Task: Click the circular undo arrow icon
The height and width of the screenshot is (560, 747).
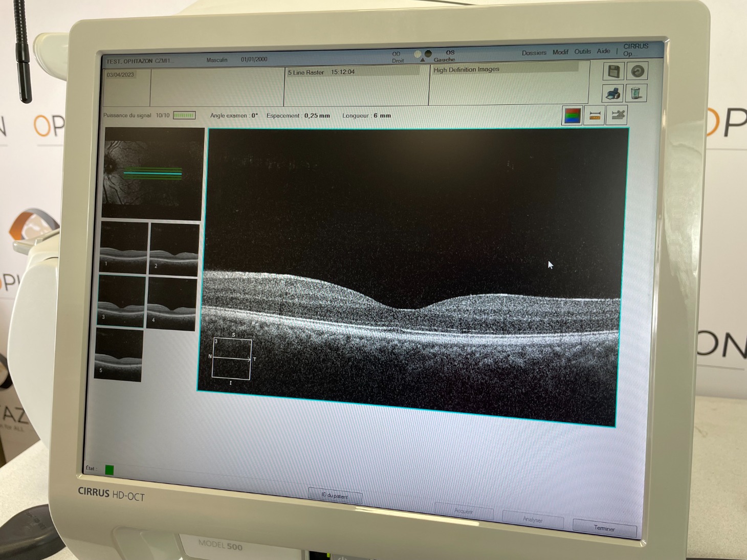Action: tap(637, 71)
